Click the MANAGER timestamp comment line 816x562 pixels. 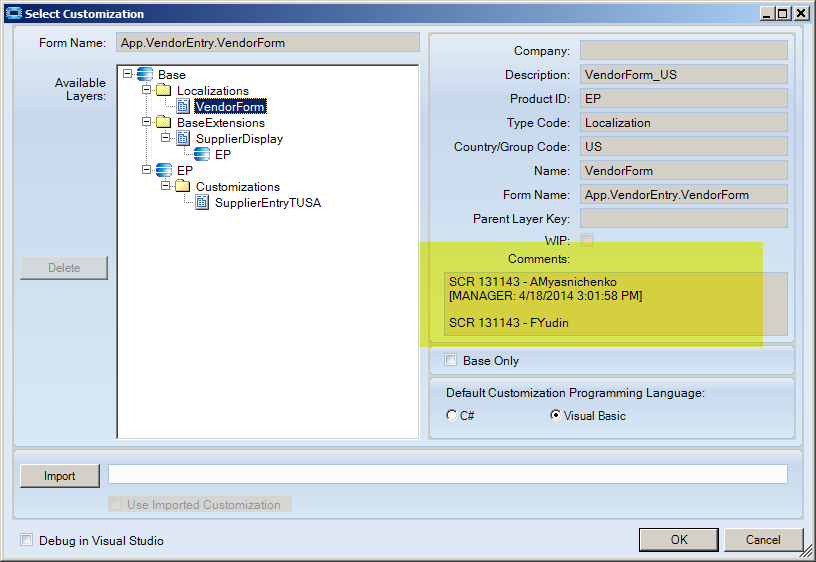545,296
